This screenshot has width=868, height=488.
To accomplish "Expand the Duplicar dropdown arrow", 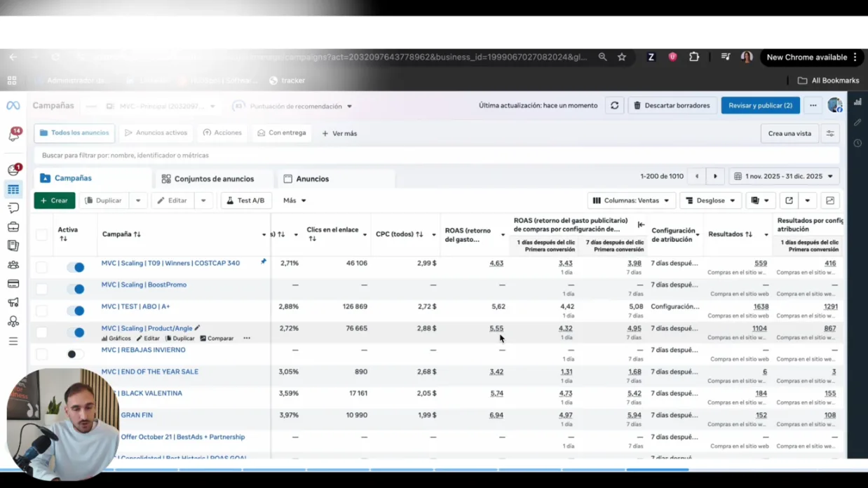I will (x=138, y=201).
